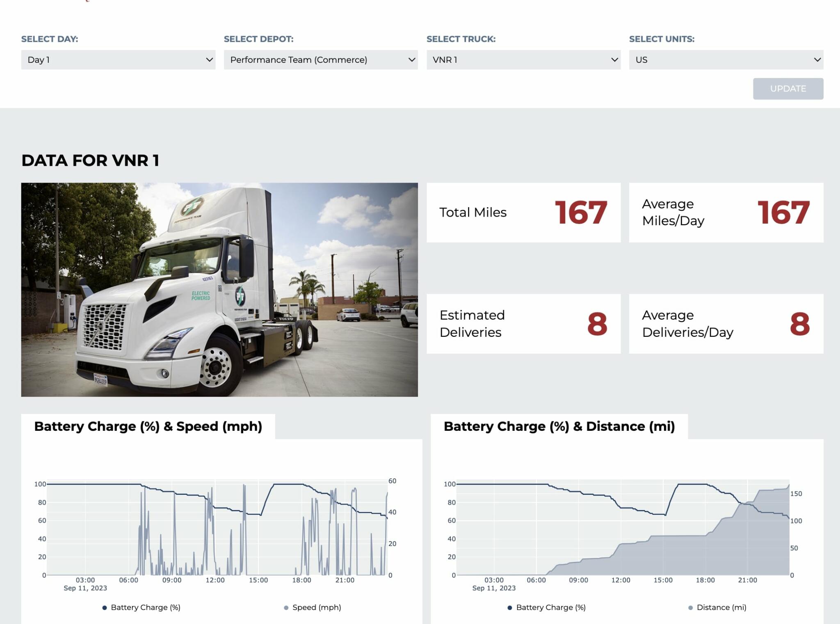Select the Total Miles stat card
Image resolution: width=840 pixels, height=624 pixels.
coord(523,213)
